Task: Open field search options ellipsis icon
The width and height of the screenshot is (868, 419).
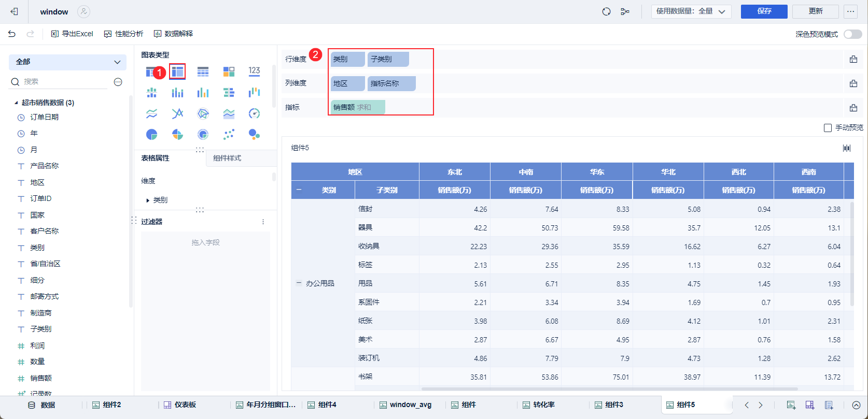Action: click(118, 82)
